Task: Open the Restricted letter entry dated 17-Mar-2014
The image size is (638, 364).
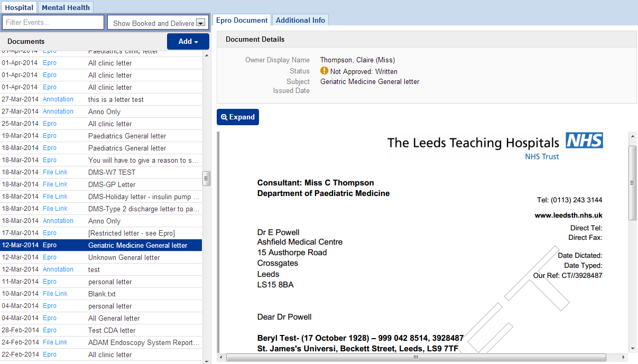Action: [x=131, y=233]
